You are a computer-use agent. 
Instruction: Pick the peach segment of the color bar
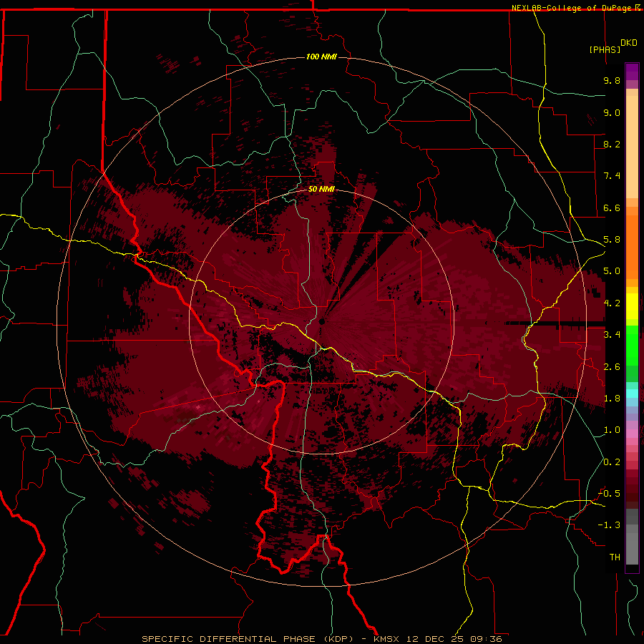(x=632, y=147)
